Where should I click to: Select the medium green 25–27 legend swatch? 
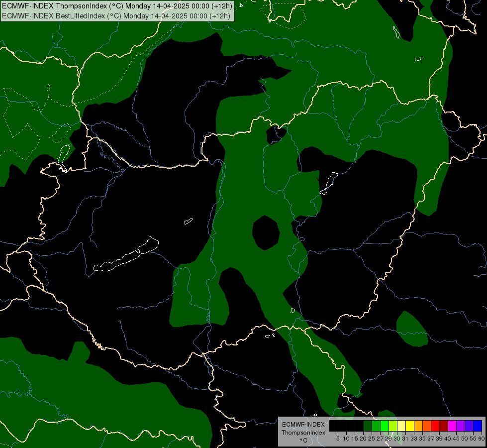[376, 426]
